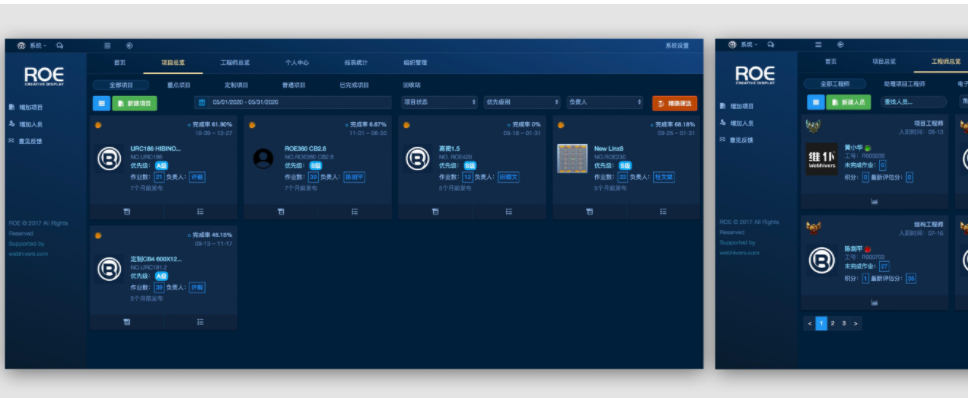Click 意见反馈 in left window sidebar
Viewport: 968px width, 398px height.
point(27,141)
